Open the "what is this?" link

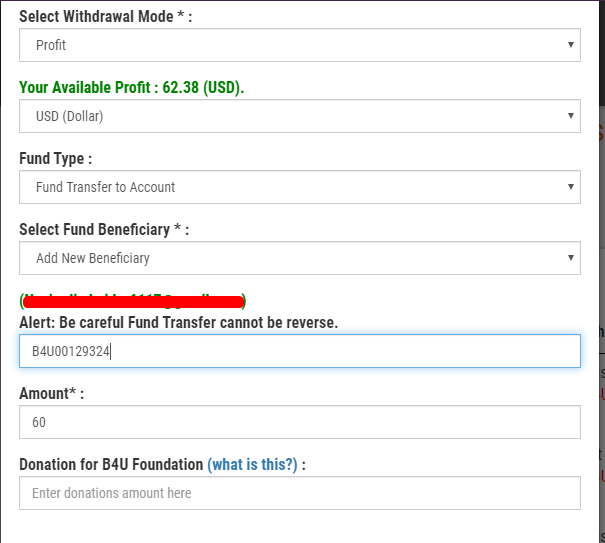point(252,465)
